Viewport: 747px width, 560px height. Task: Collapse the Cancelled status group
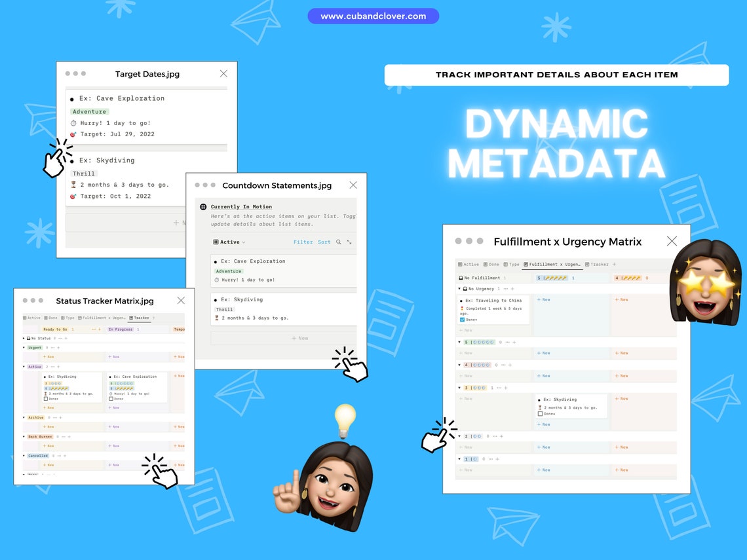24,456
